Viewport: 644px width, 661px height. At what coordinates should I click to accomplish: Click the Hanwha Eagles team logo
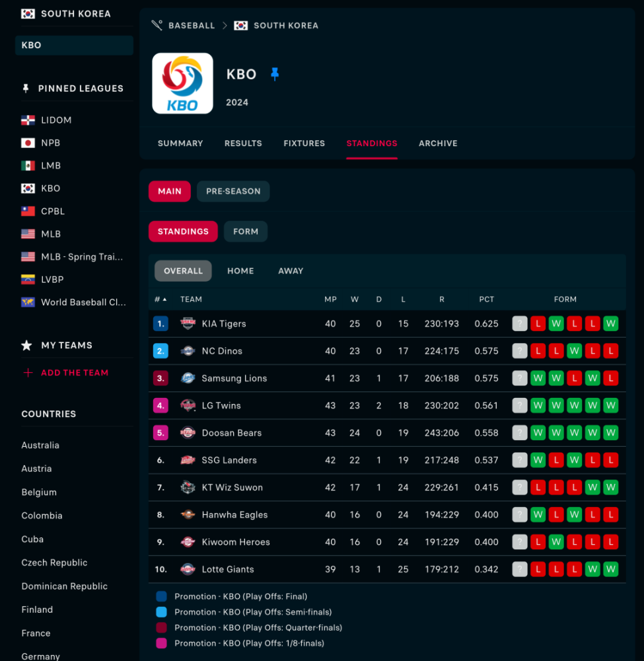pyautogui.click(x=188, y=514)
